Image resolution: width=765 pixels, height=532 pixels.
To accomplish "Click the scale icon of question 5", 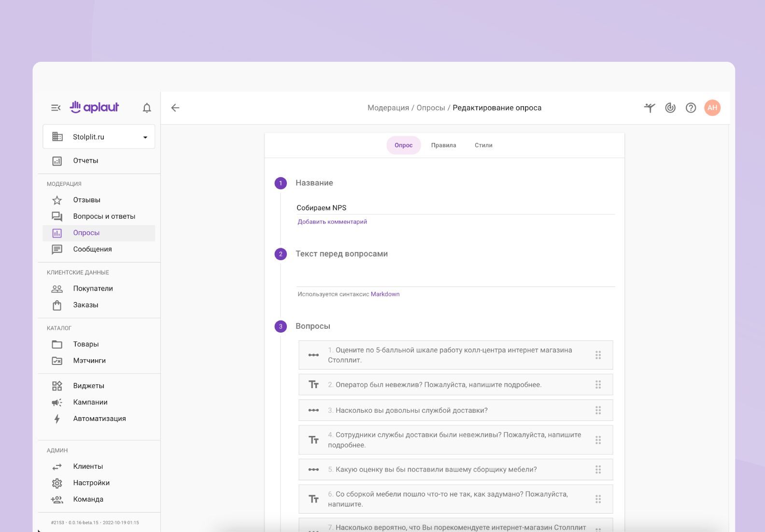I will (313, 470).
